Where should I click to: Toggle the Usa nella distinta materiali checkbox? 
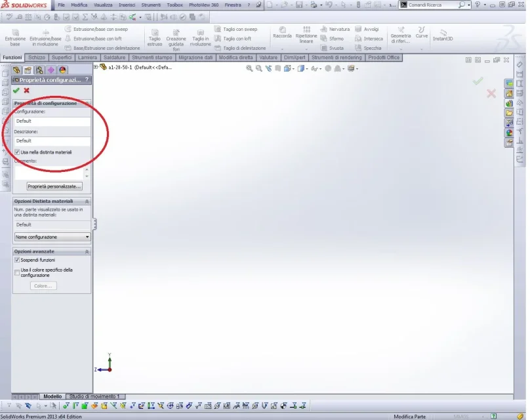click(17, 152)
